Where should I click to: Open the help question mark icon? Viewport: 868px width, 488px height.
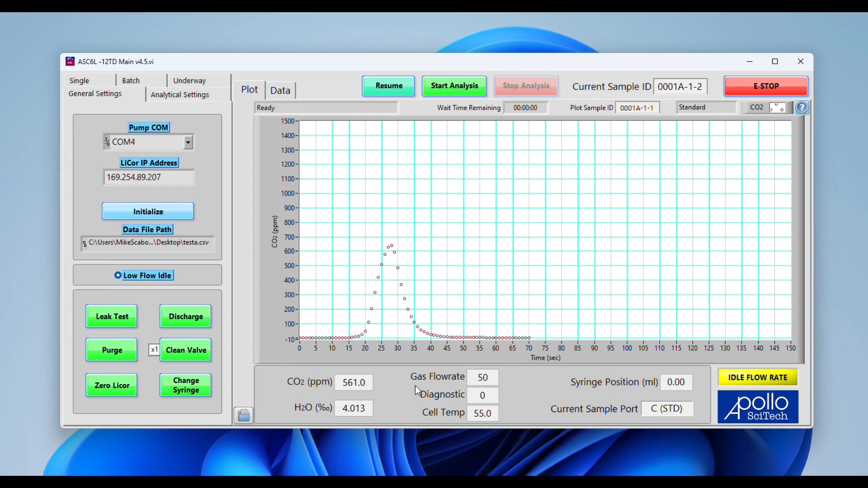802,108
